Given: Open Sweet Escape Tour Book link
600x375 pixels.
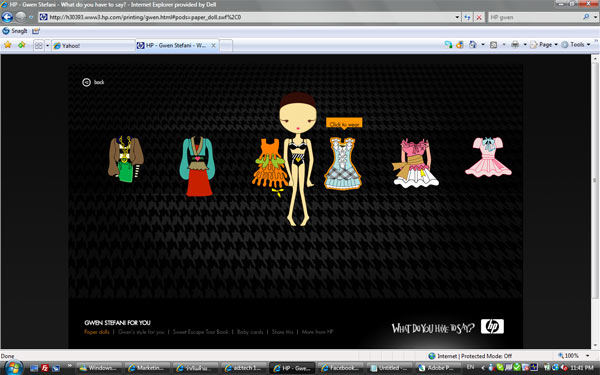Looking at the screenshot, I should tap(200, 332).
